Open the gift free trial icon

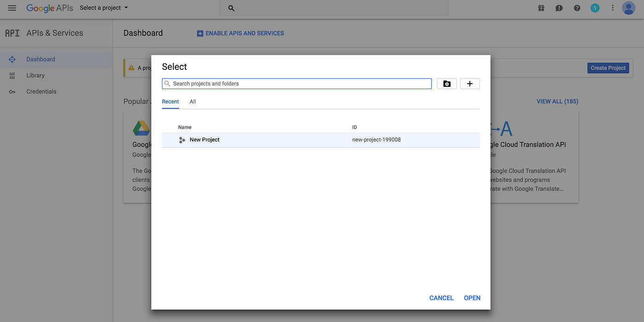(x=541, y=8)
